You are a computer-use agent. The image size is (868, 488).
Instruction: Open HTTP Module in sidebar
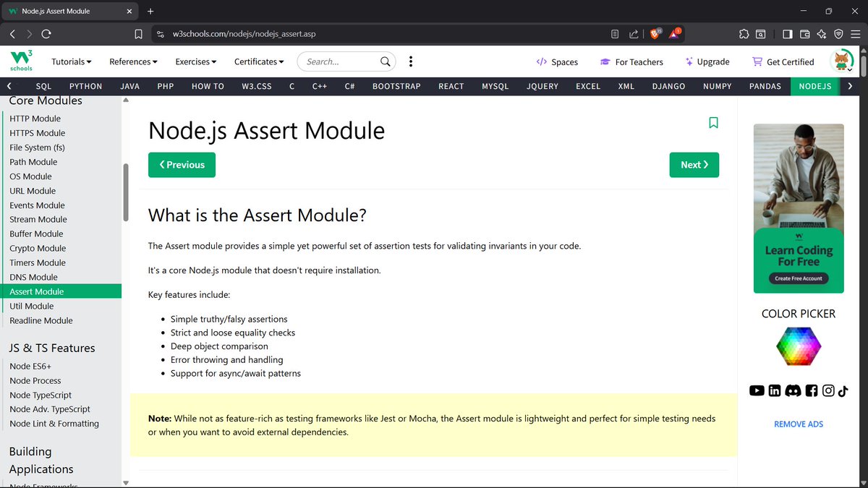point(35,119)
